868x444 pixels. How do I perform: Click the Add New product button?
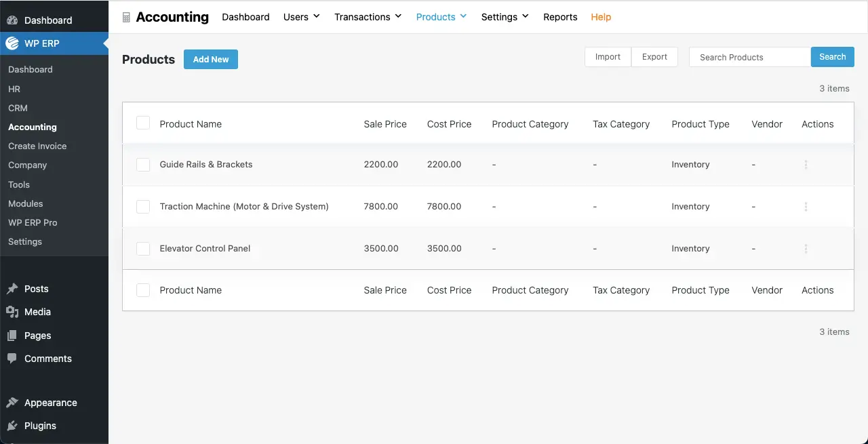[211, 59]
